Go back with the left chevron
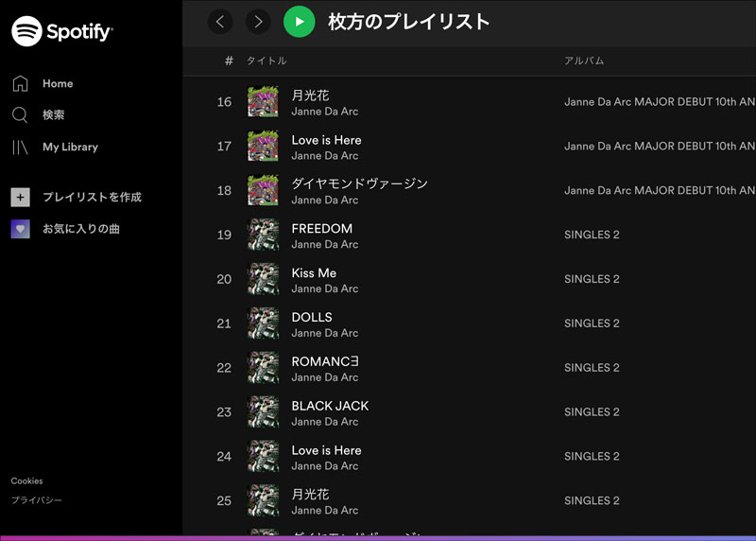This screenshot has width=756, height=541. [x=220, y=21]
